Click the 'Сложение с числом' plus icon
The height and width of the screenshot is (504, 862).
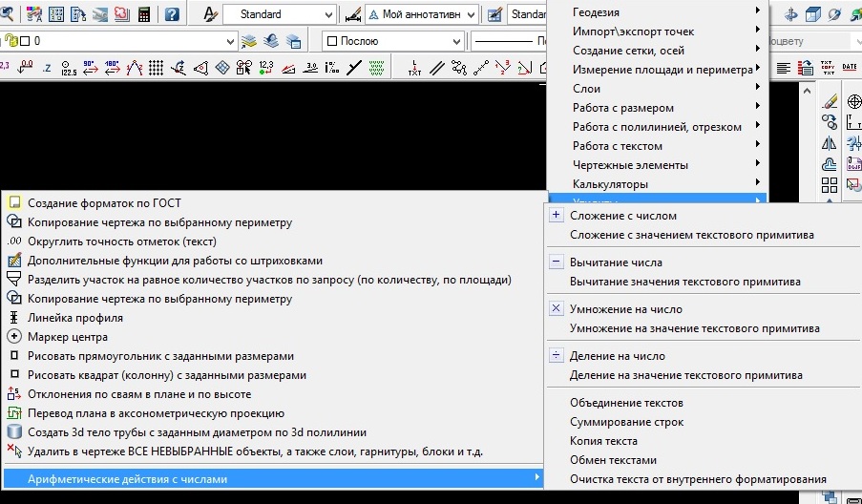(x=557, y=216)
